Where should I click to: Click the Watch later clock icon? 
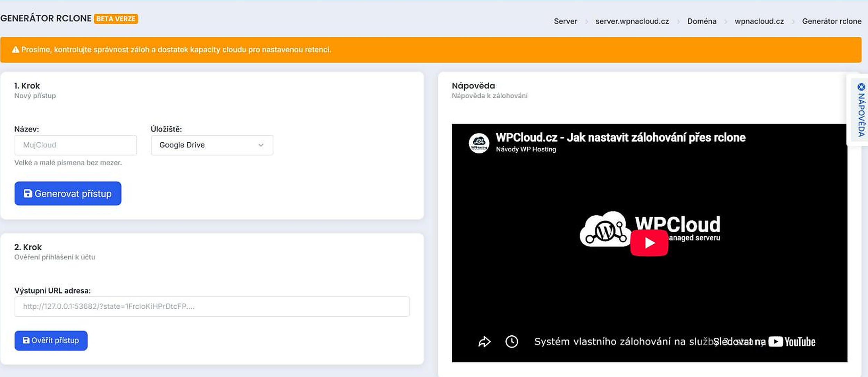tap(511, 342)
